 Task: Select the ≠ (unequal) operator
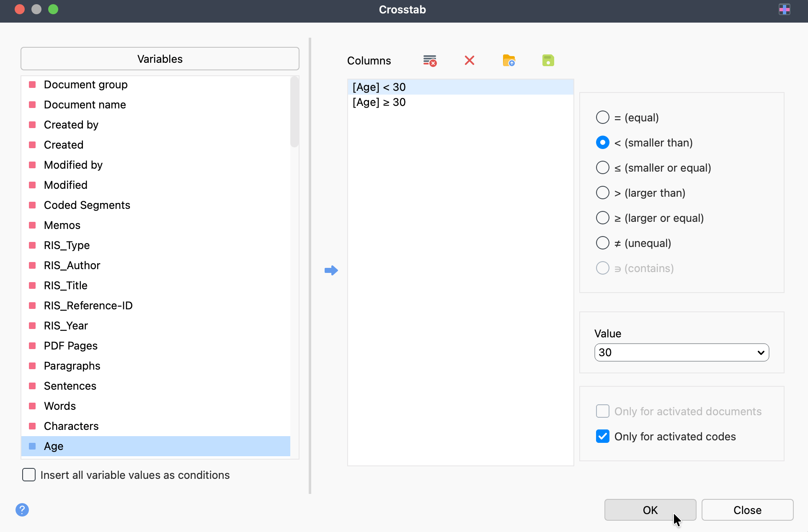[x=603, y=243]
